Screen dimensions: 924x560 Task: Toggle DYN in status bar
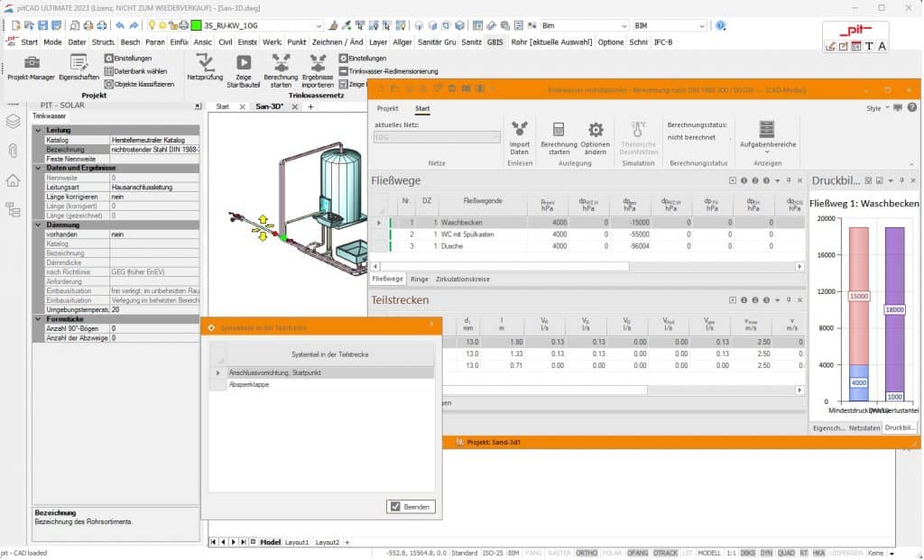coord(766,553)
